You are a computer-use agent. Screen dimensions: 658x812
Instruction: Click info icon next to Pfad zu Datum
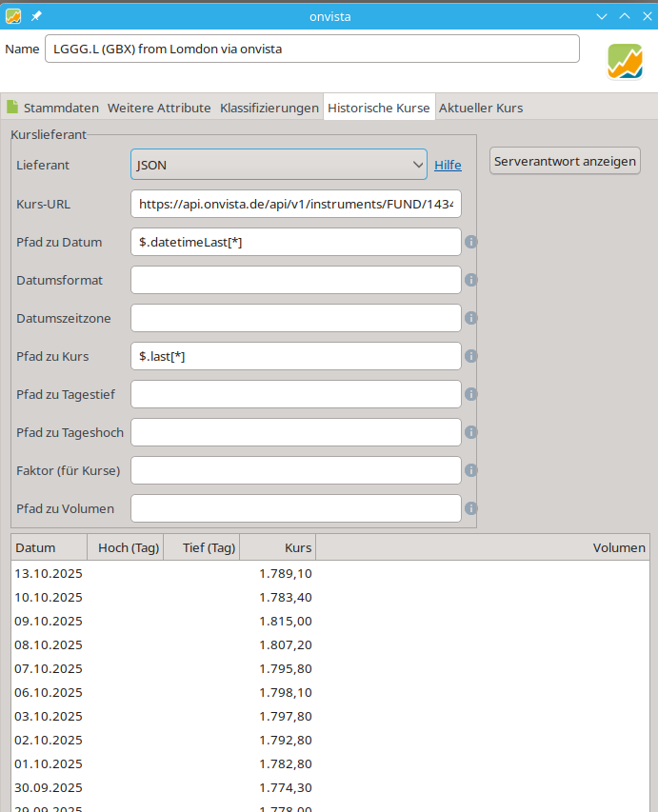point(470,242)
